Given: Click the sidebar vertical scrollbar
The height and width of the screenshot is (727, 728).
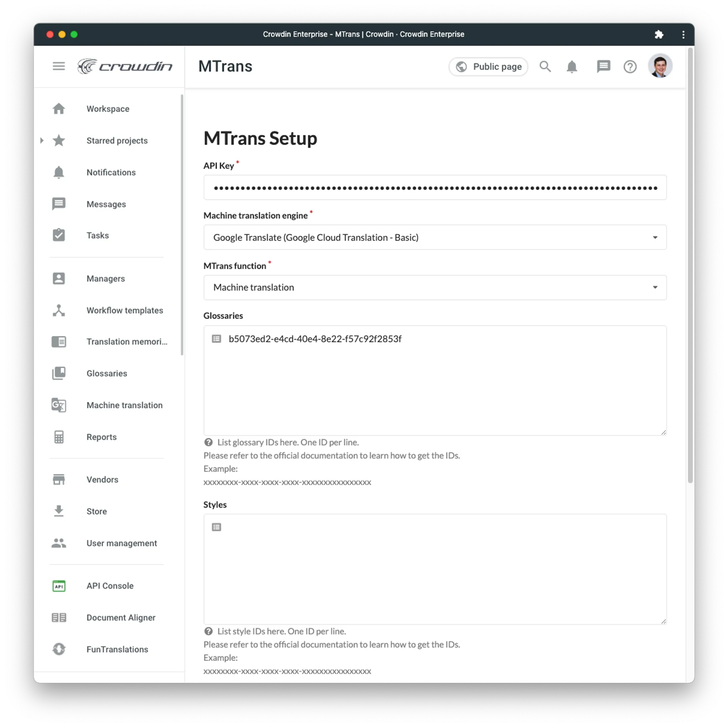Looking at the screenshot, I should [182, 225].
